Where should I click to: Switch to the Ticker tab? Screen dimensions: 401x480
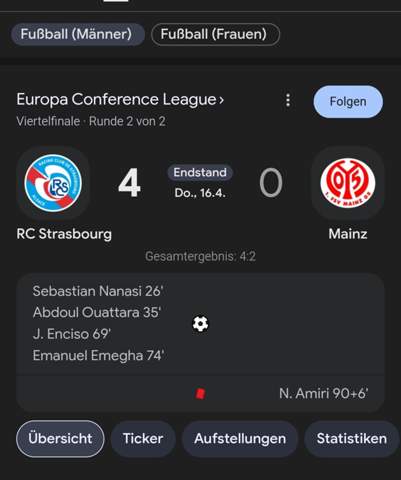coord(143,439)
